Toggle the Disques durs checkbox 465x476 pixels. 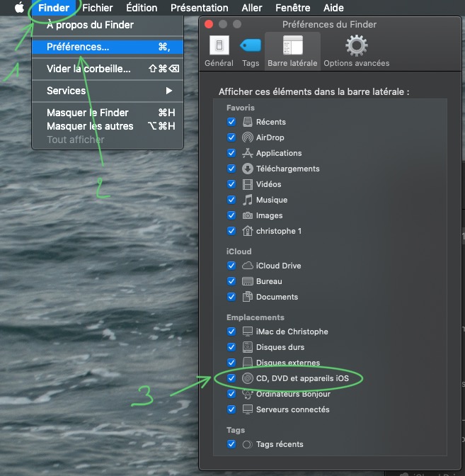coord(231,347)
